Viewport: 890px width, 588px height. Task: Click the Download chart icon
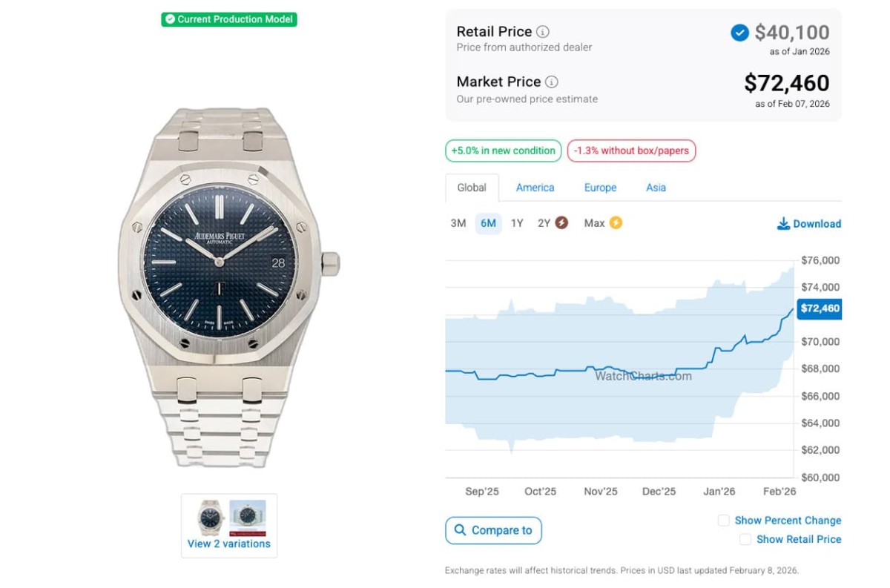[783, 224]
